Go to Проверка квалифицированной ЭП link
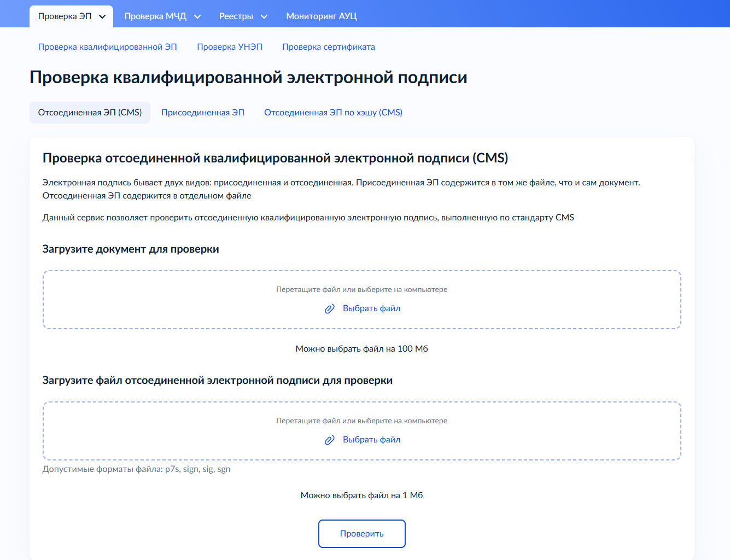The image size is (730, 560). [x=107, y=47]
